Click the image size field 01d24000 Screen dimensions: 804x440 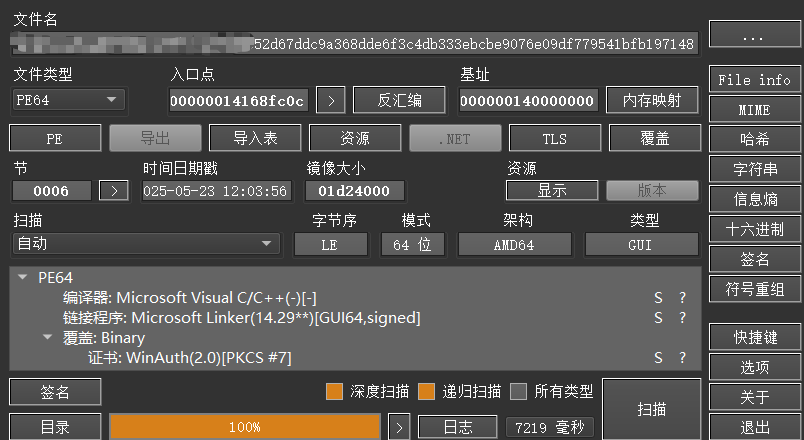pos(354,191)
